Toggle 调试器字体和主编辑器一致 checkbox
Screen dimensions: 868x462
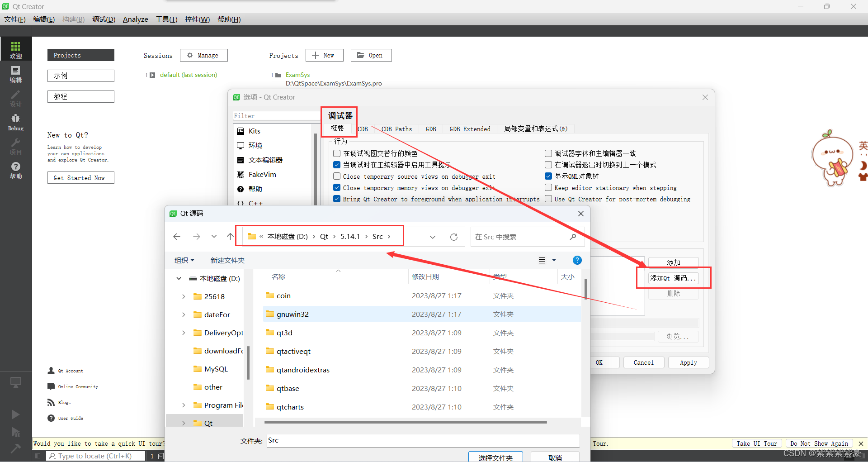click(x=548, y=153)
